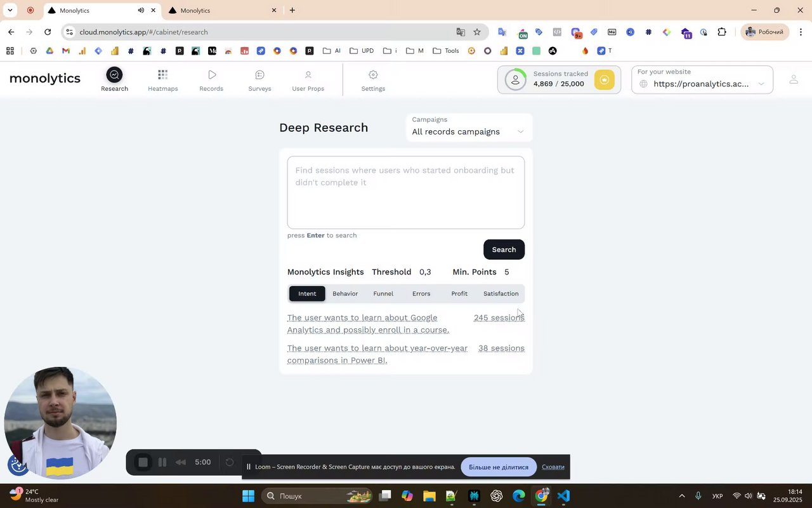Open the Heatmaps section

coord(162,81)
